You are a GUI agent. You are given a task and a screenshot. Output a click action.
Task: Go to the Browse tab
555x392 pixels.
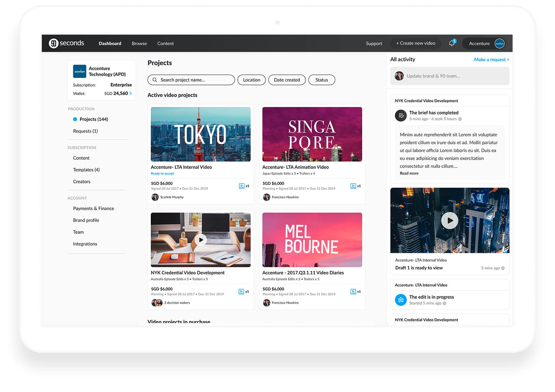click(139, 43)
